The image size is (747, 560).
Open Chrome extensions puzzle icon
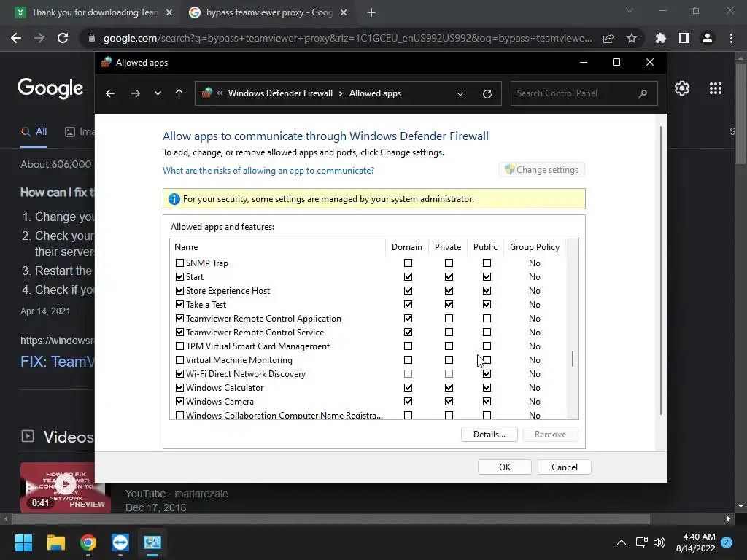pos(661,38)
